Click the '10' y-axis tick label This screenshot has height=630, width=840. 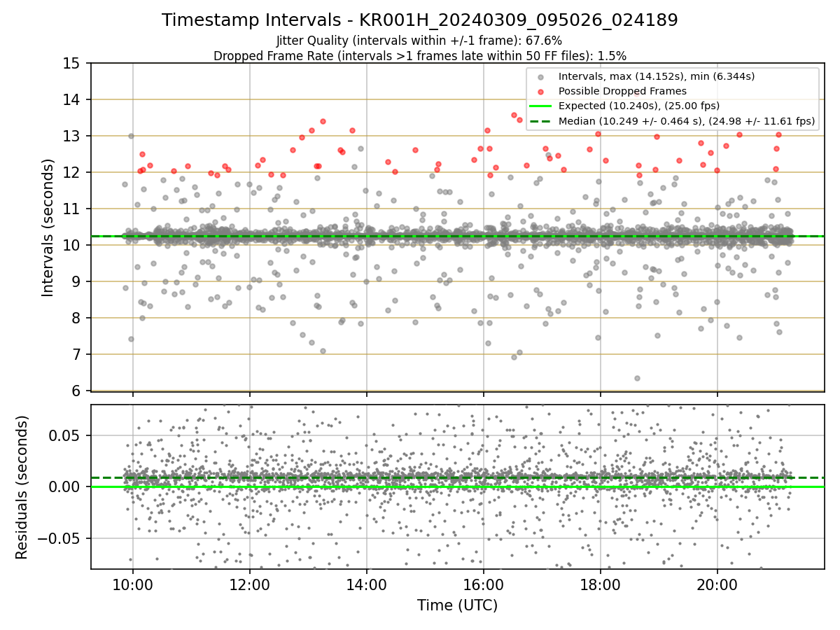[73, 245]
